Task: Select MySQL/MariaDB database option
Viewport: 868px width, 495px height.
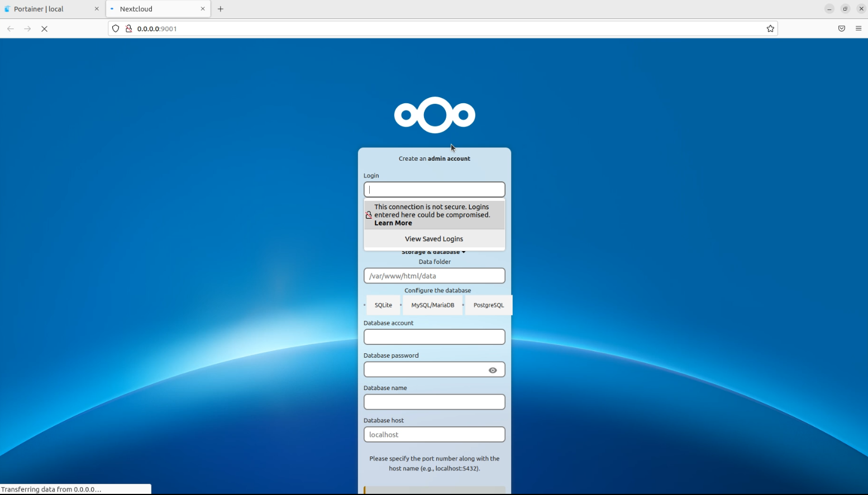Action: pos(433,305)
